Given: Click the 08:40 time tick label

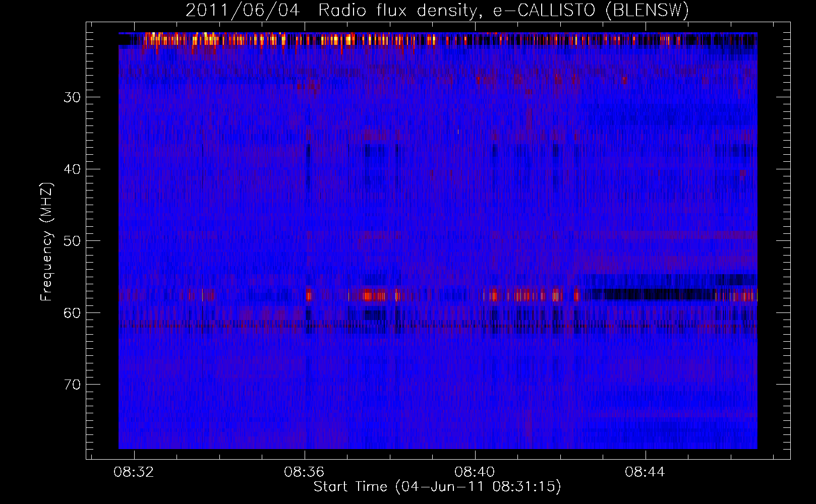Looking at the screenshot, I should (x=475, y=472).
